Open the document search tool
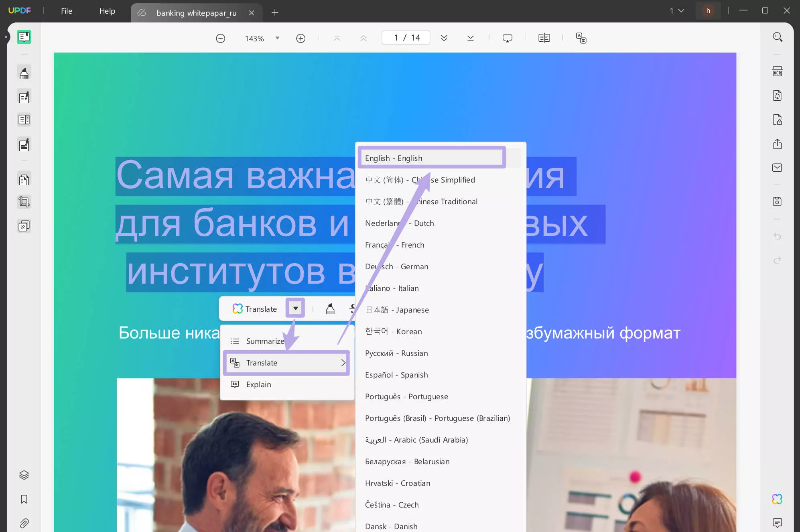800x532 pixels. coord(777,37)
